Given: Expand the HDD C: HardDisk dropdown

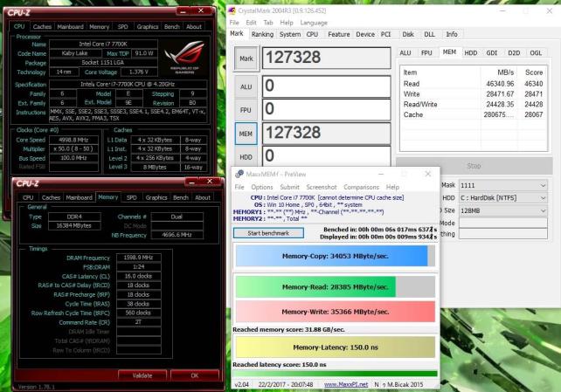Looking at the screenshot, I should tap(503, 198).
